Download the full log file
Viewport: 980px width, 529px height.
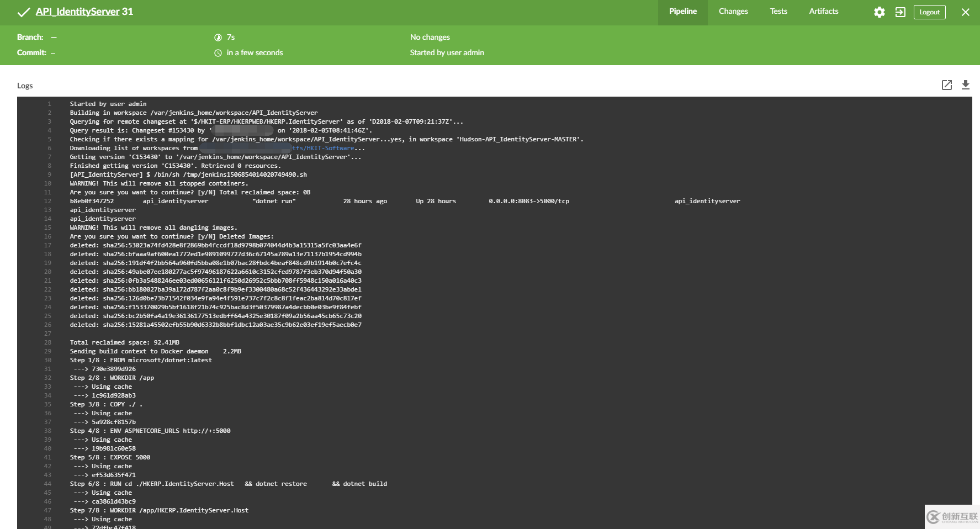(965, 84)
